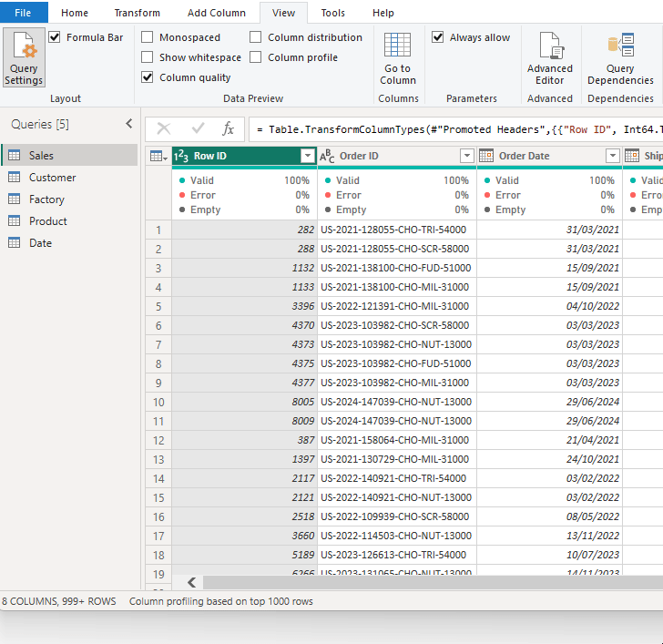Image resolution: width=663 pixels, height=644 pixels.
Task: Uncheck the Column quality checkbox
Action: click(x=148, y=77)
